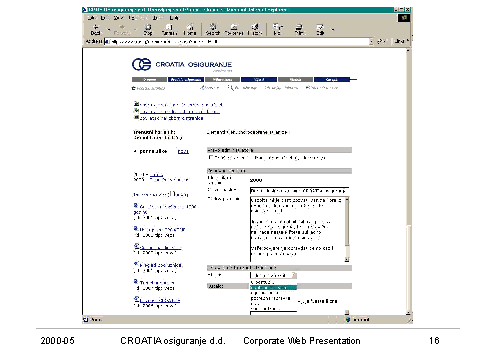The width and height of the screenshot is (480, 360).
Task: Select the highlighted option in open dropdown list
Action: [x=273, y=287]
